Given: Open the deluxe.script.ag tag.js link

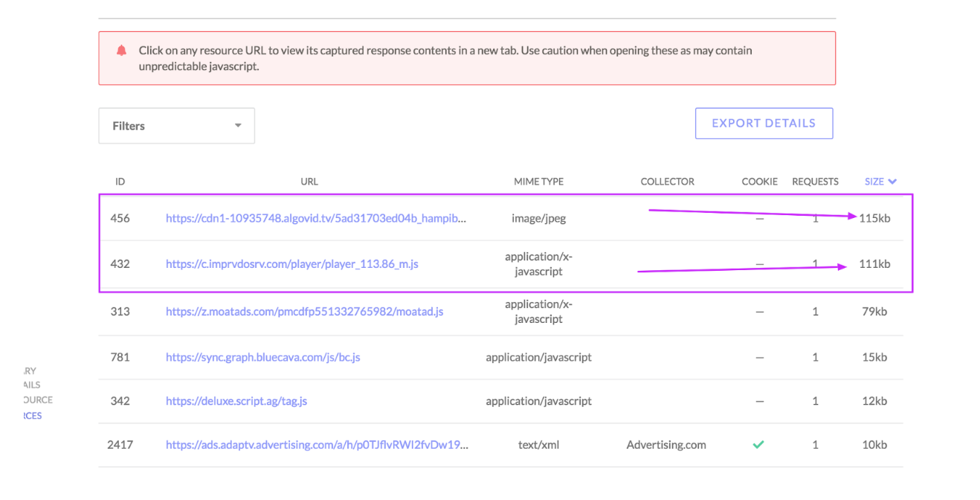Looking at the screenshot, I should click(x=236, y=401).
